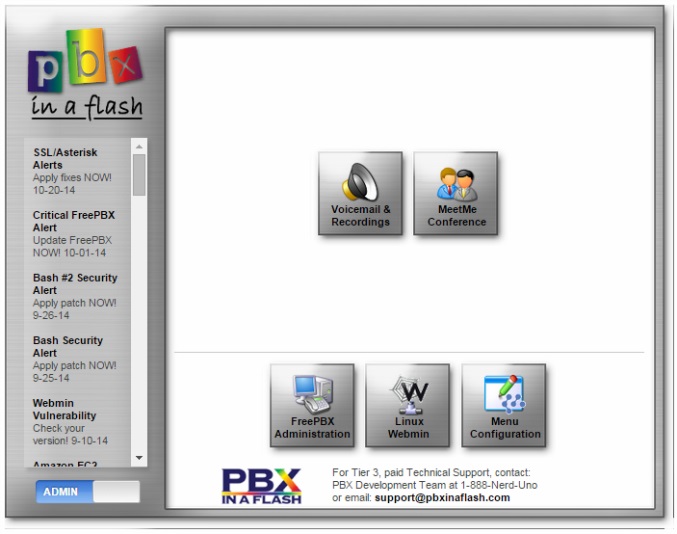Click the alerts scrollbar up arrow
This screenshot has height=534, width=677.
point(139,147)
